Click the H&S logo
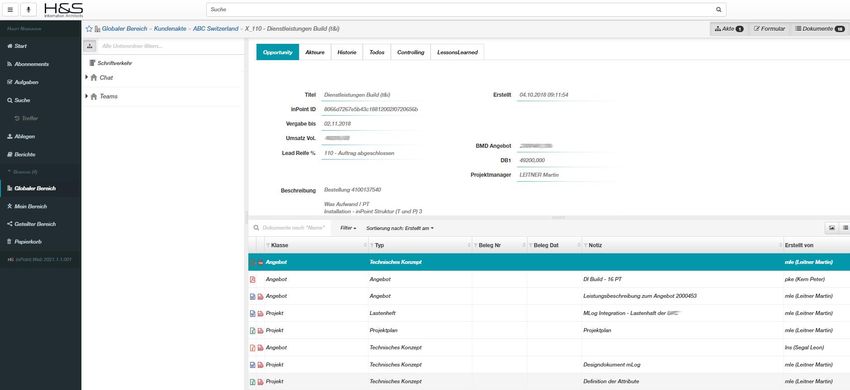Image resolution: width=850 pixels, height=390 pixels. pos(63,10)
